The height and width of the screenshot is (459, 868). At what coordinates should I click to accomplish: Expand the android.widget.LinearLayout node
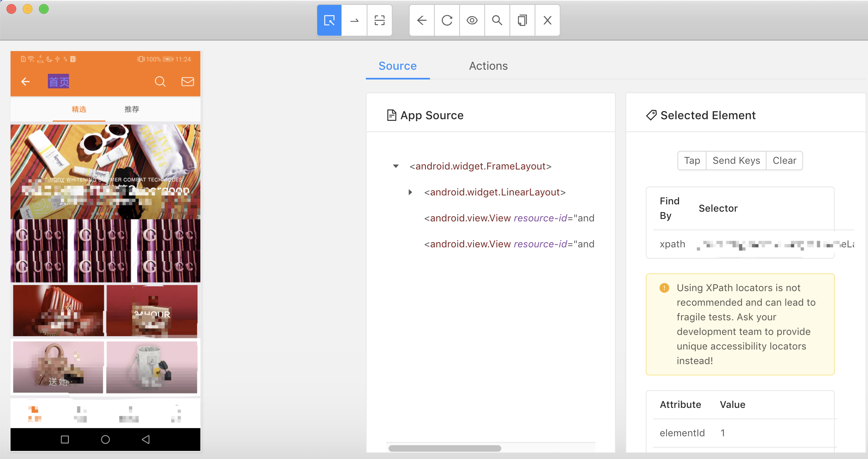tap(410, 192)
